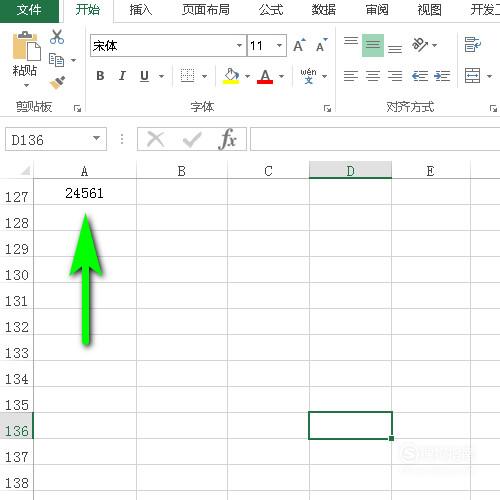This screenshot has height=500, width=500.
Task: Open the orientation dropdown arrow
Action: pos(434,45)
